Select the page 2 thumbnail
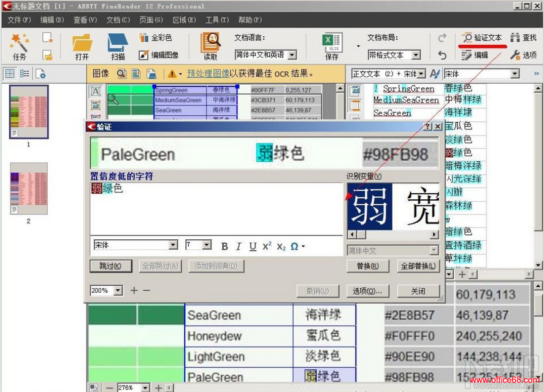This screenshot has height=392, width=544. tap(28, 188)
